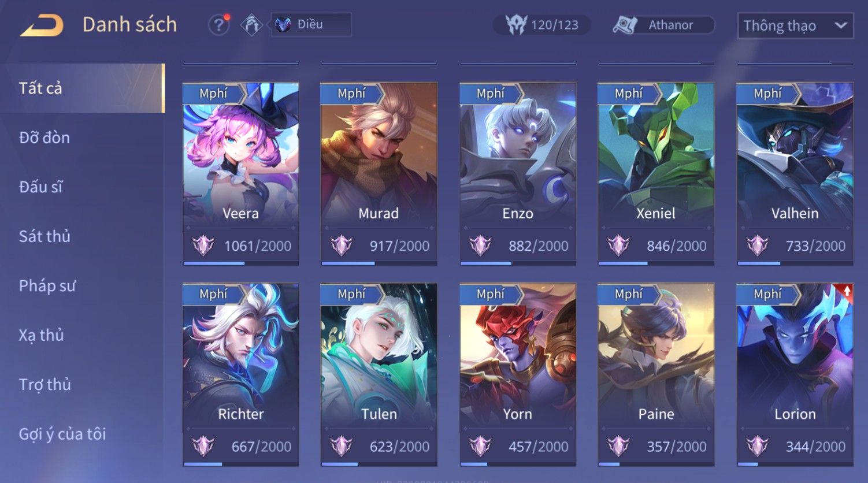
Task: Tap the hero count icon showing 120/123
Action: pos(515,25)
